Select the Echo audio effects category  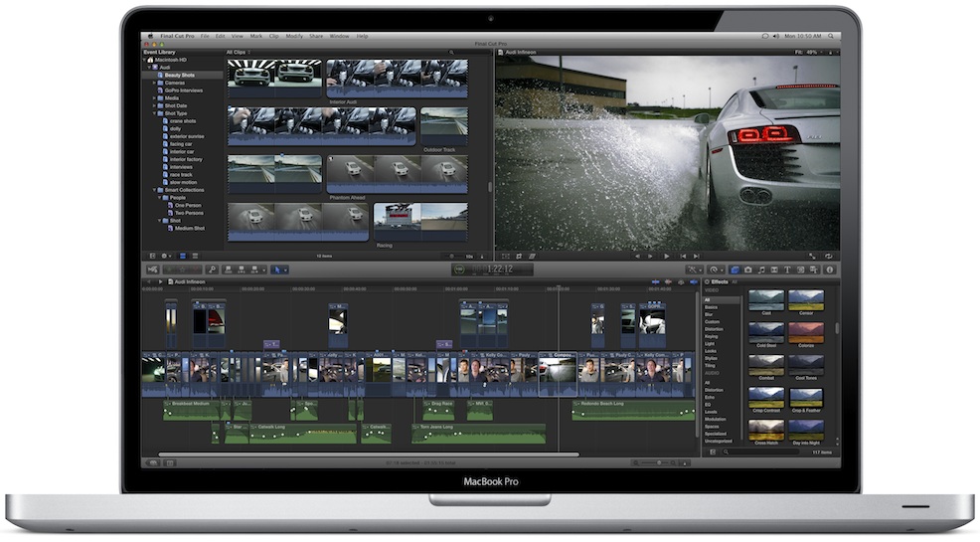pos(710,397)
